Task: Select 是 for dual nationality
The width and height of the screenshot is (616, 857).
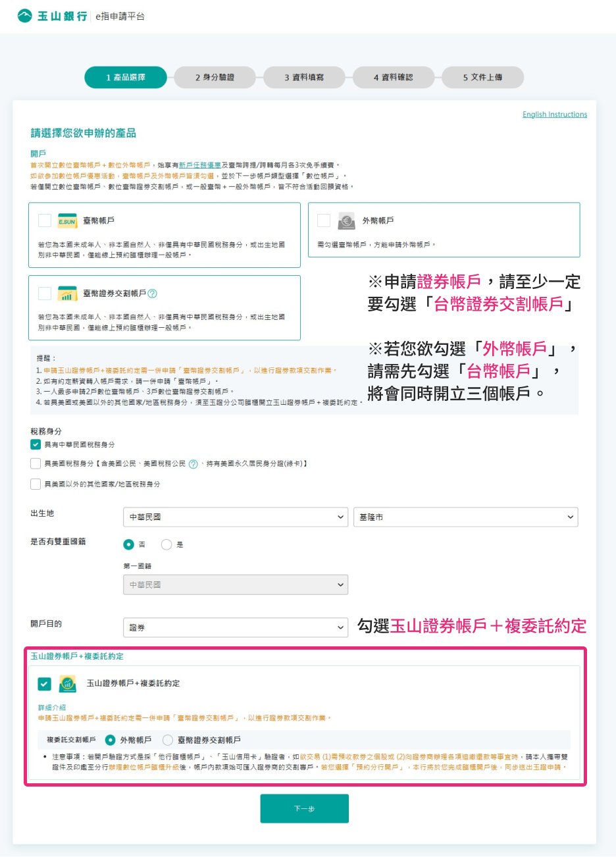Action: click(167, 544)
